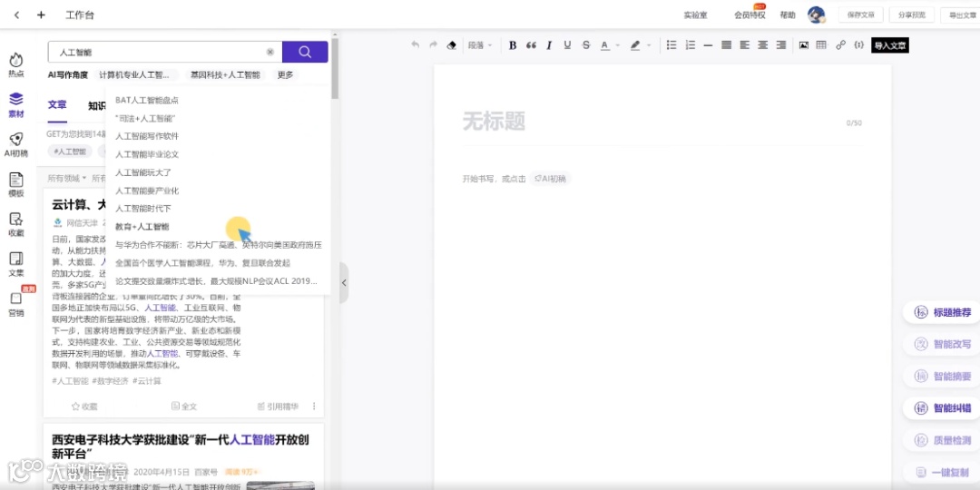The image size is (980, 490).
Task: Click the highlighter pen icon
Action: 635,45
